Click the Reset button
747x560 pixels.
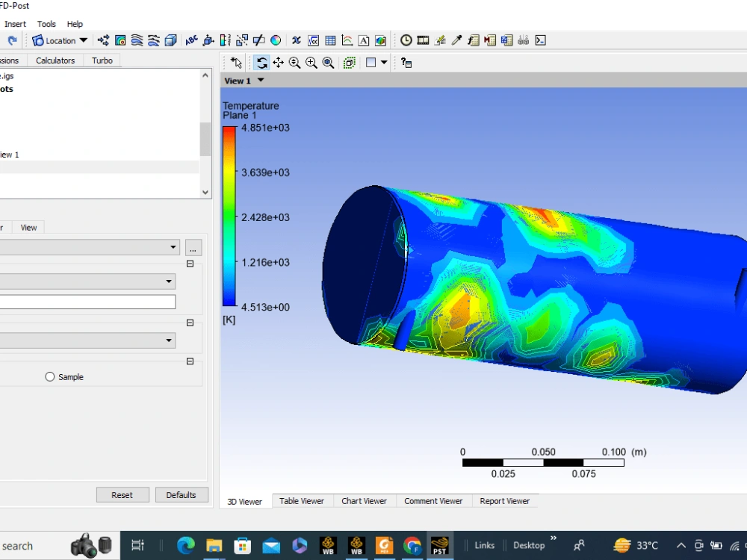tap(123, 494)
